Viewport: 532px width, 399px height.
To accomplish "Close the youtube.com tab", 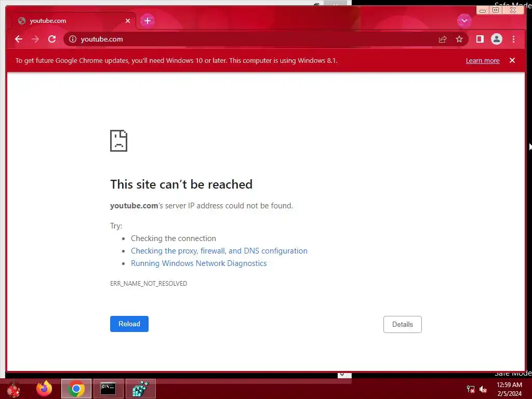I will pos(128,21).
